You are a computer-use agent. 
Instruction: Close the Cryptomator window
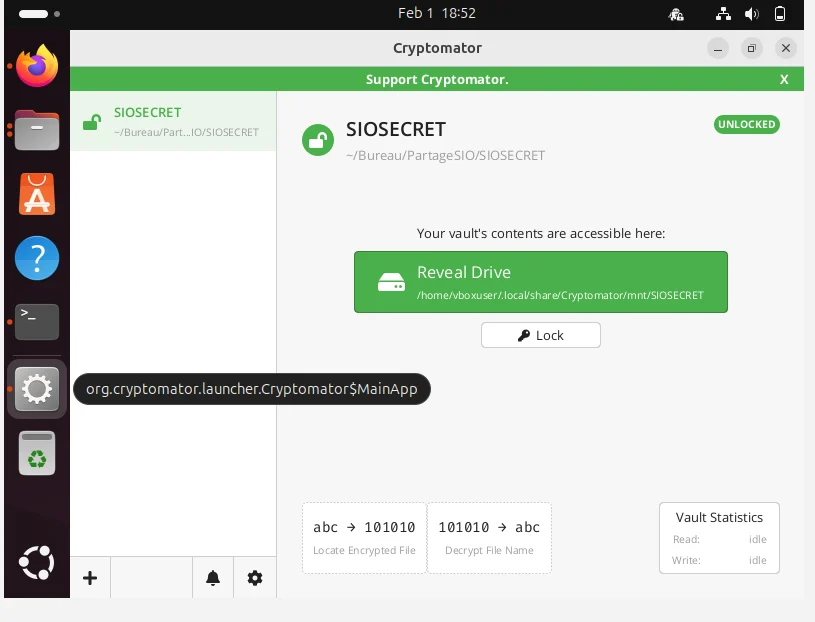pos(786,48)
